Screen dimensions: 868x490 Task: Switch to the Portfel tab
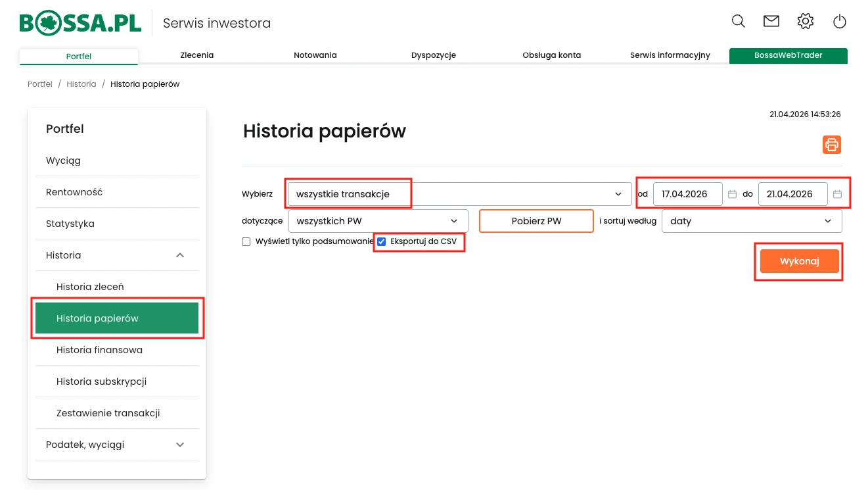[79, 57]
